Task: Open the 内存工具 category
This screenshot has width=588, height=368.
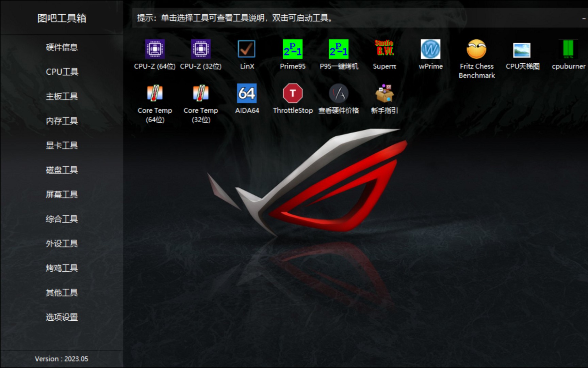Action: coord(62,121)
